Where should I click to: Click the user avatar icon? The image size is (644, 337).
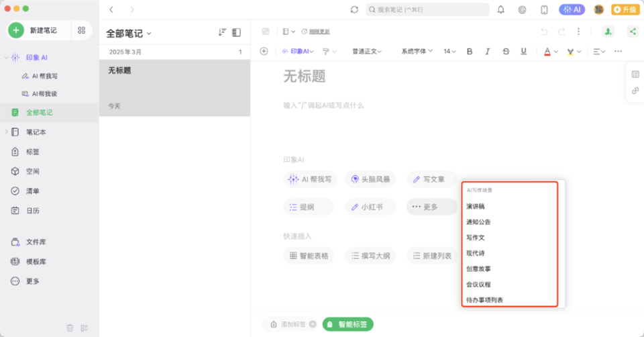(x=599, y=9)
